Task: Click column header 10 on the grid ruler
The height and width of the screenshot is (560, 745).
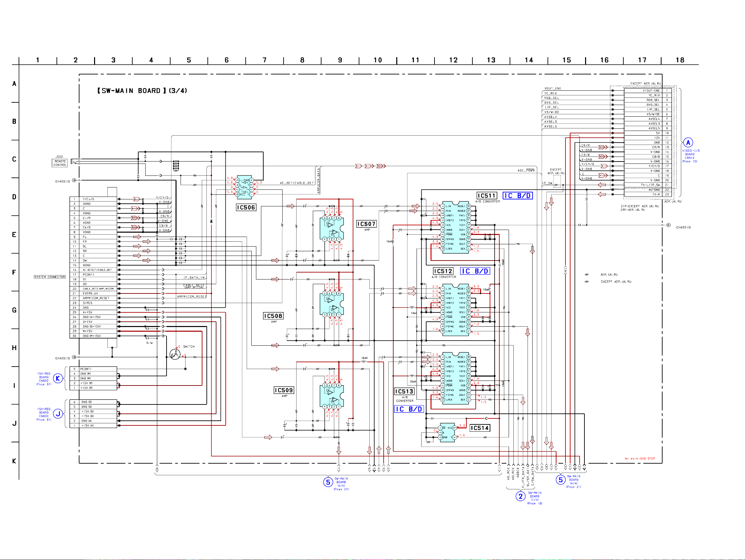Action: click(x=378, y=60)
